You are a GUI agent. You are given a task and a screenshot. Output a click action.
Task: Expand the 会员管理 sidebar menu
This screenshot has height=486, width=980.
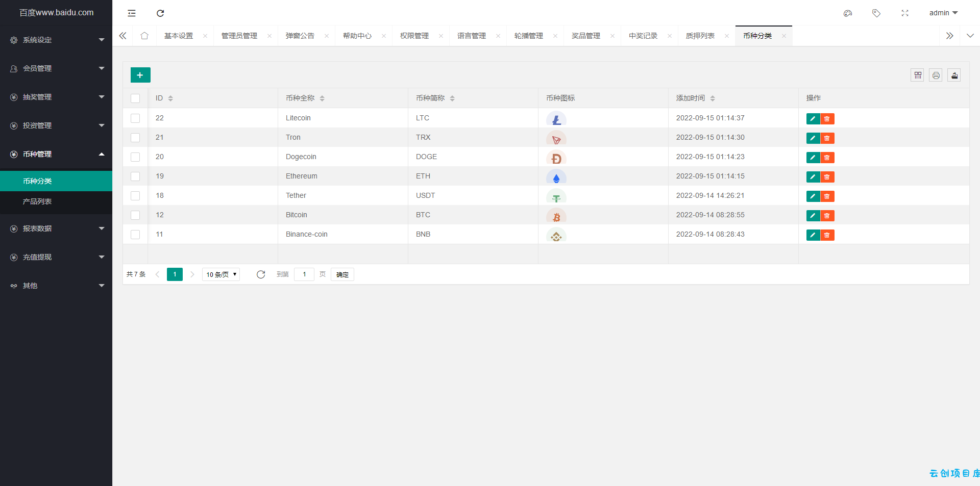56,68
